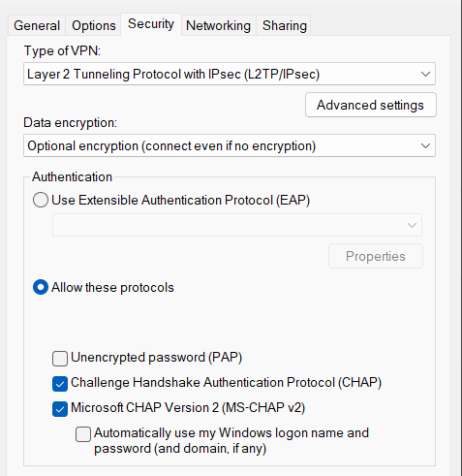Click the Optional encryption combo box
The width and height of the screenshot is (462, 476).
230,145
